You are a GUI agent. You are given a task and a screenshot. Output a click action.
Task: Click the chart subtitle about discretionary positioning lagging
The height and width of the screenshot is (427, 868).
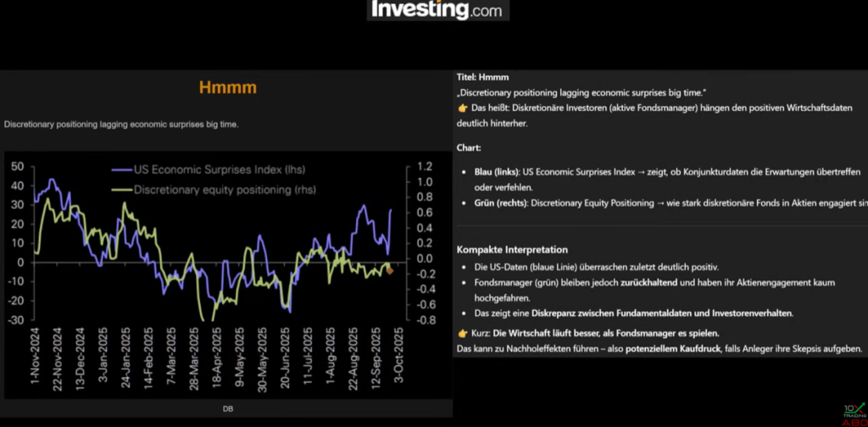pos(121,125)
